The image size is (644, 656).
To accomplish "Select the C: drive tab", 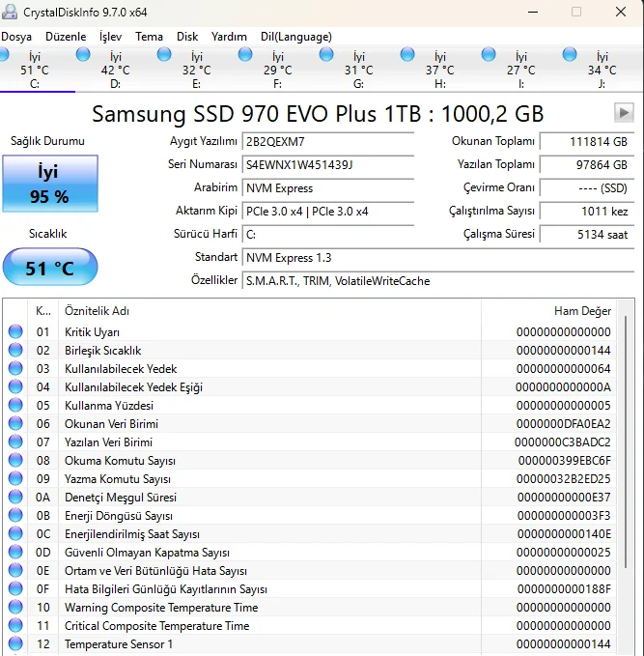I will click(x=35, y=70).
